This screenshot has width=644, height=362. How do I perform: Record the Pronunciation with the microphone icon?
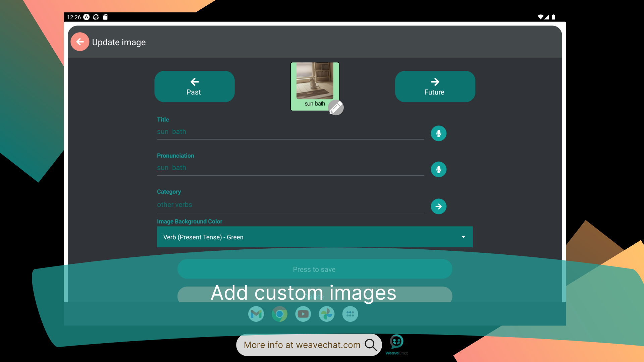point(438,169)
